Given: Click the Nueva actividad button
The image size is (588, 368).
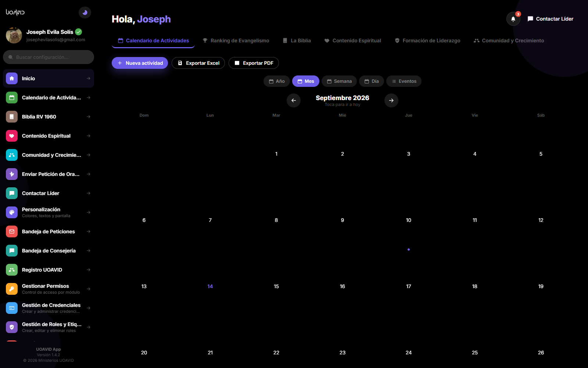Looking at the screenshot, I should tap(140, 63).
